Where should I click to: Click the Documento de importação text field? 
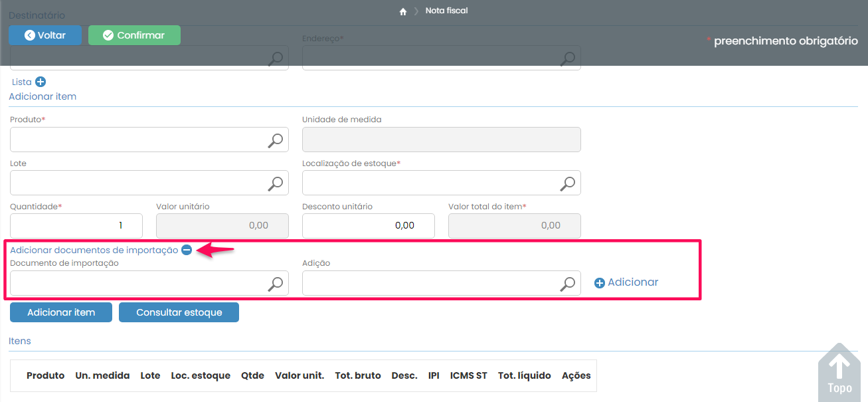click(x=136, y=284)
